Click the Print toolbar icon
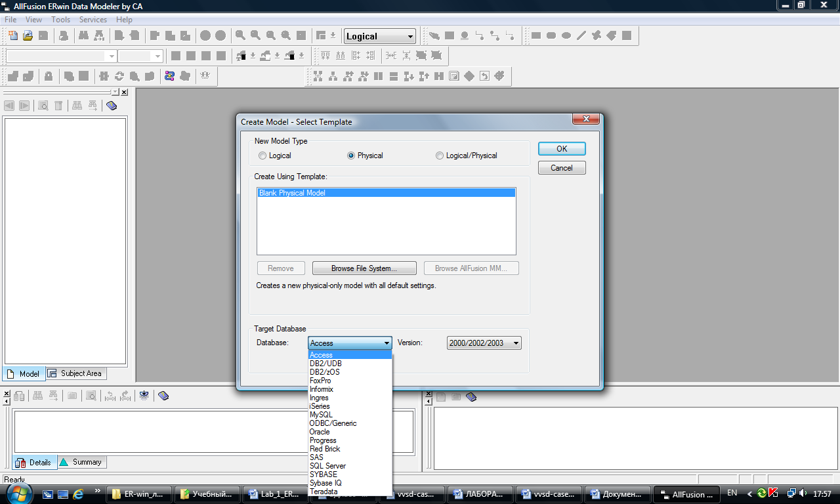This screenshot has height=504, width=840. tap(64, 35)
